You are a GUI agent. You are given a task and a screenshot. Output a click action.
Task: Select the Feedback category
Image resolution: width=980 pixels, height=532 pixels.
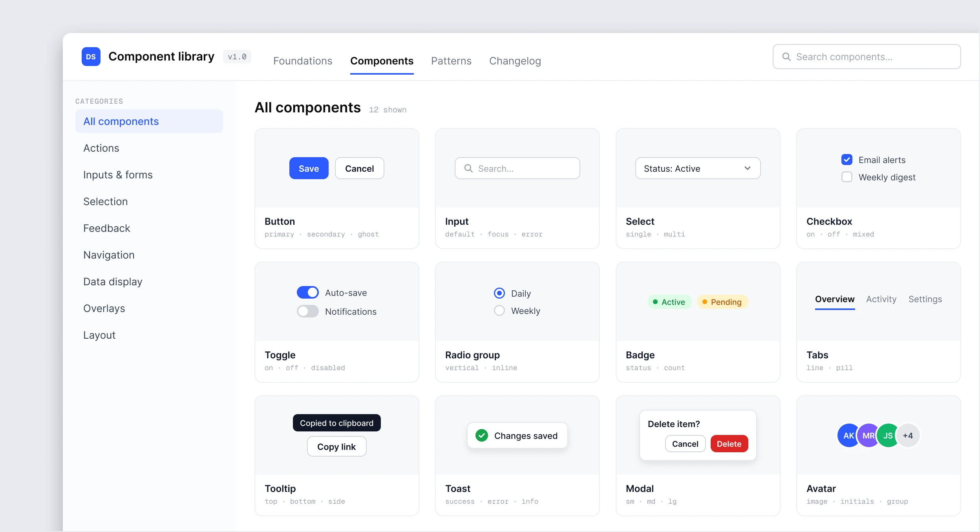coord(149,228)
